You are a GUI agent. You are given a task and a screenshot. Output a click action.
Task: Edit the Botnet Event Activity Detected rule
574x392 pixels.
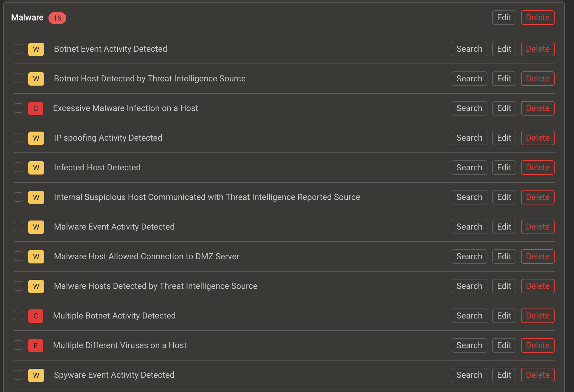504,49
